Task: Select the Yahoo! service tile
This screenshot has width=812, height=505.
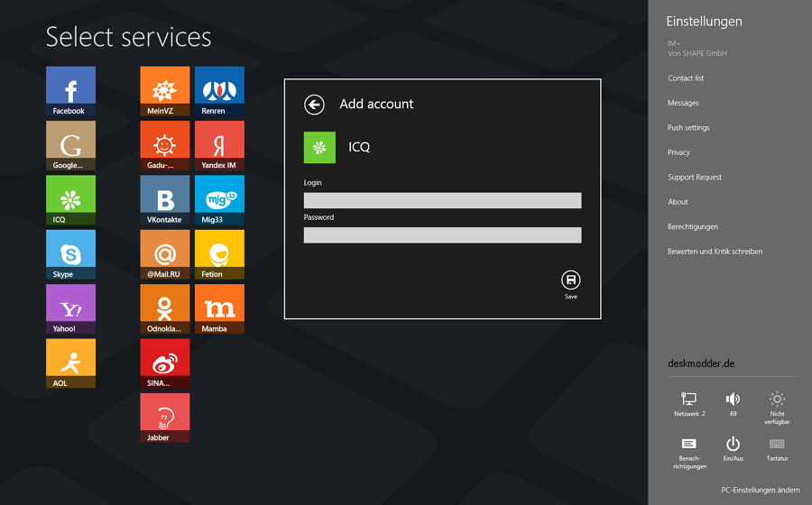Action: point(70,309)
